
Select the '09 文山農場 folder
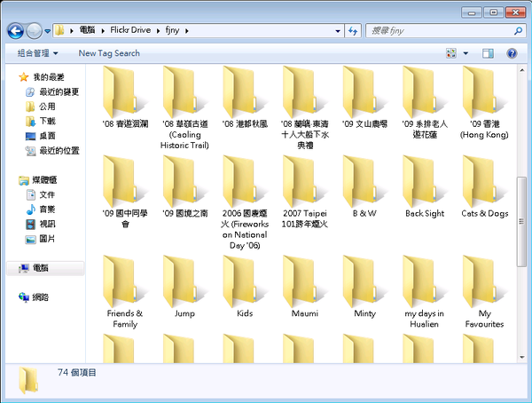[x=364, y=97]
